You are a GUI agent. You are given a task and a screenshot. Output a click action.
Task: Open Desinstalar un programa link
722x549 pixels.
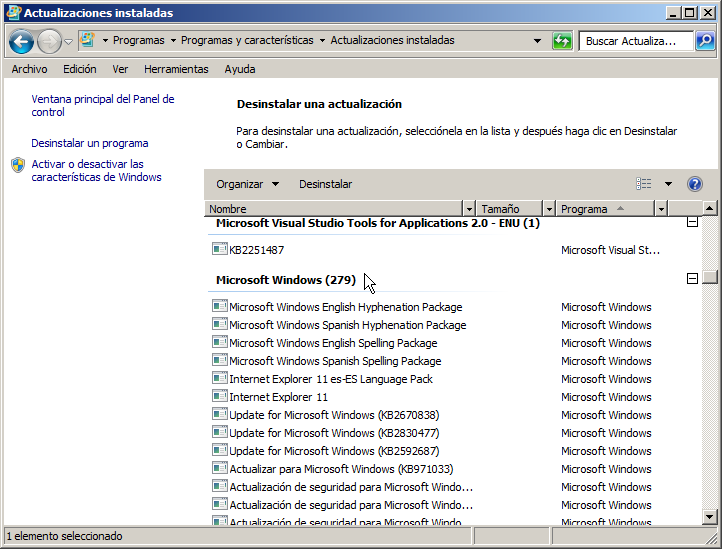coord(90,143)
